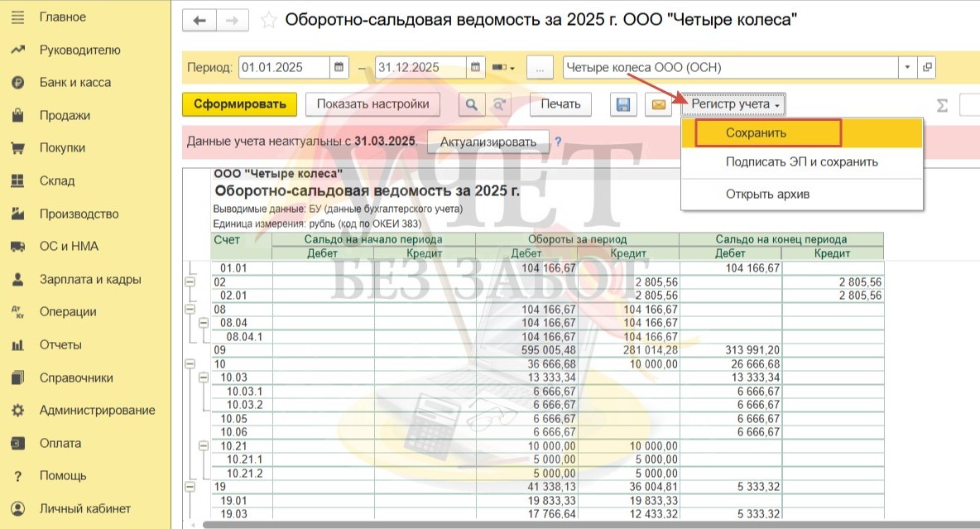The image size is (980, 529).
Task: Click the floppy disk save report icon
Action: 624,104
